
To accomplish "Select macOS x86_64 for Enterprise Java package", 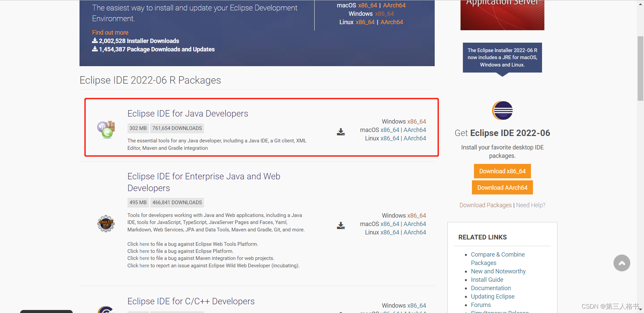I will [x=390, y=224].
